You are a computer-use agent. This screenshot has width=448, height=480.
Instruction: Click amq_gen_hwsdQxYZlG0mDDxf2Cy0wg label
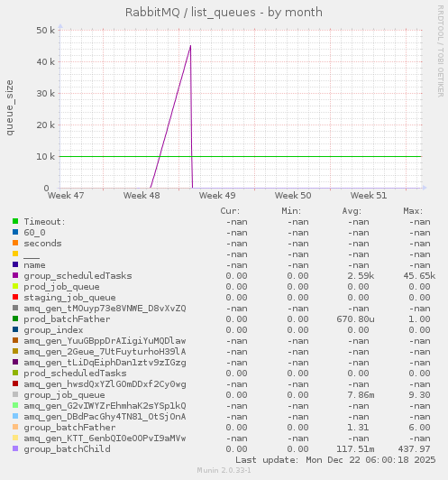[x=105, y=384]
